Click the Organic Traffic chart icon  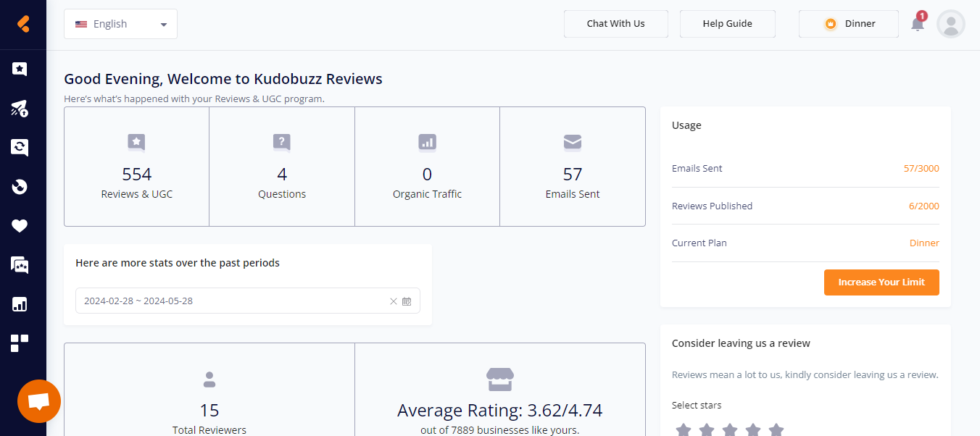427,142
